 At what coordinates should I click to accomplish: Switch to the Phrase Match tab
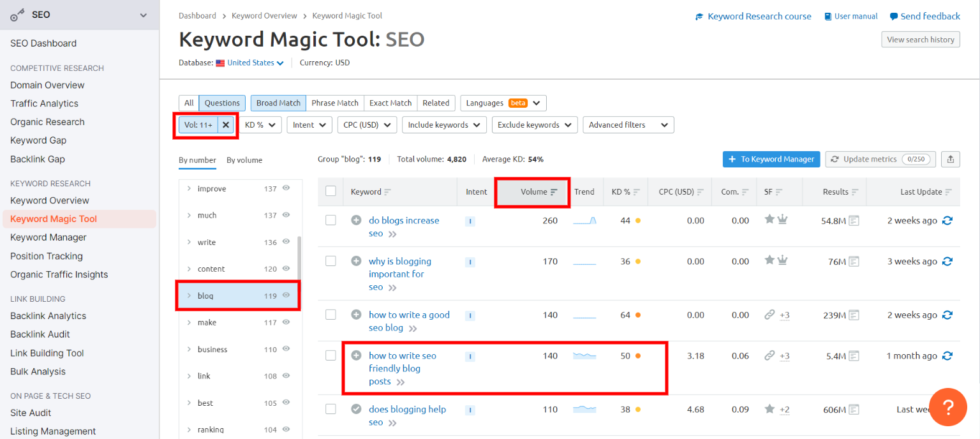(335, 103)
